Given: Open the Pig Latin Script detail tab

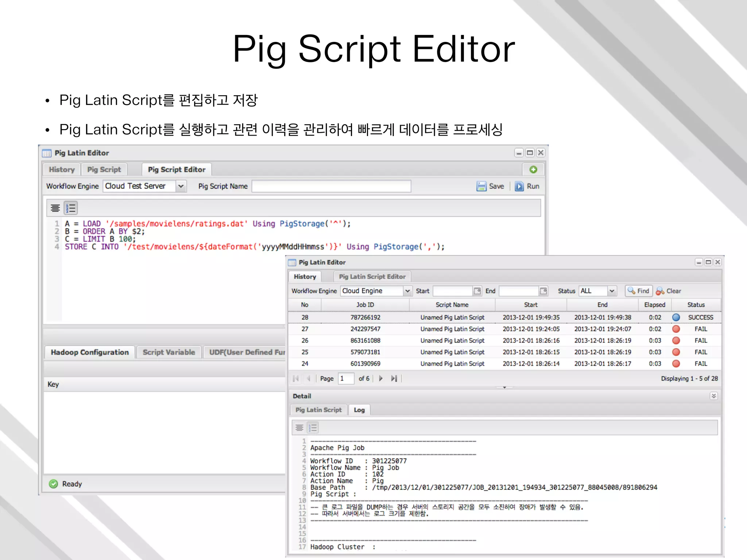Looking at the screenshot, I should [318, 410].
